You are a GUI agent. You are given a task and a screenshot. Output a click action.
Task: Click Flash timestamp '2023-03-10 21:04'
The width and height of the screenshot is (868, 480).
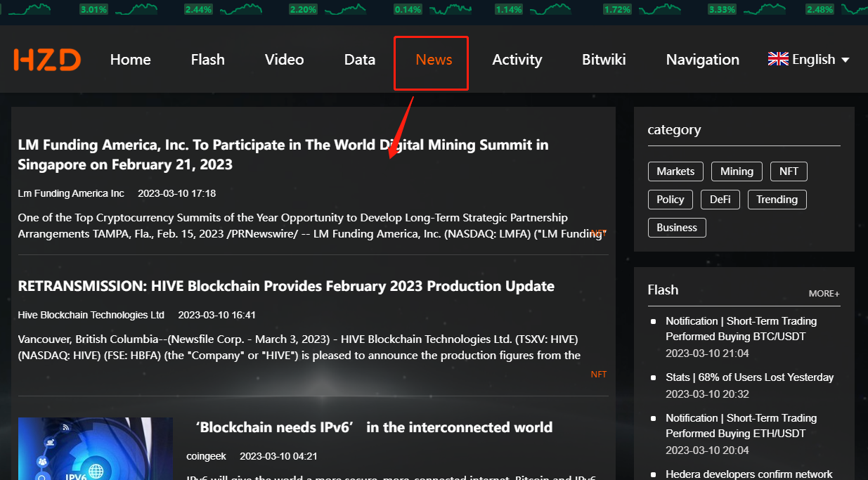click(x=708, y=353)
